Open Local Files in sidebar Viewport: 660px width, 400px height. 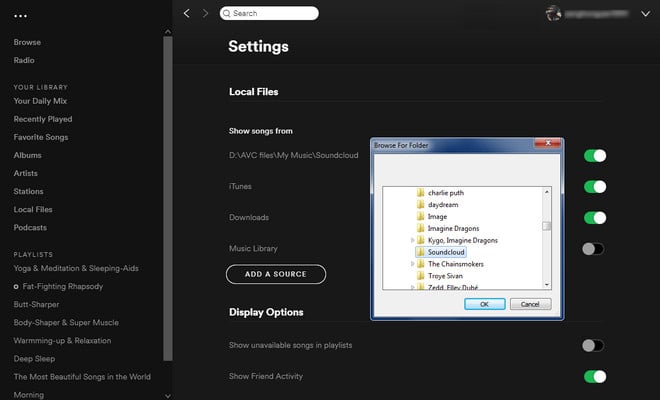(33, 210)
